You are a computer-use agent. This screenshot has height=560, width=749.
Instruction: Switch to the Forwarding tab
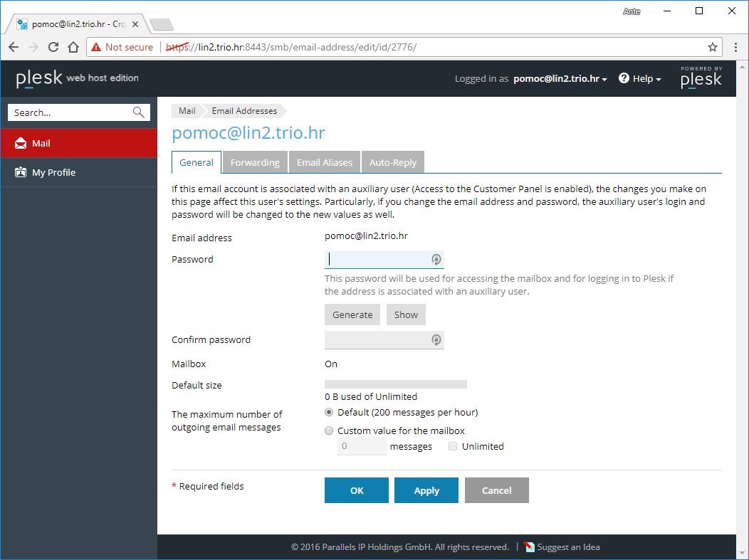click(255, 162)
